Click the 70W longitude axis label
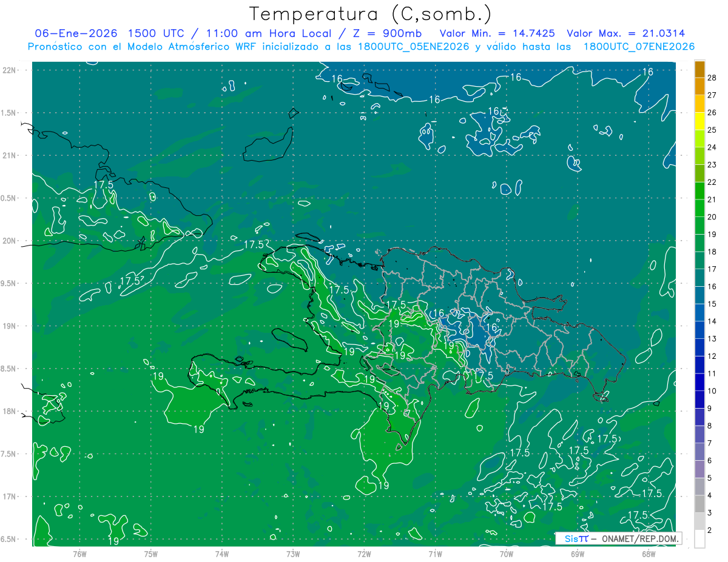The width and height of the screenshot is (728, 562). [x=507, y=554]
